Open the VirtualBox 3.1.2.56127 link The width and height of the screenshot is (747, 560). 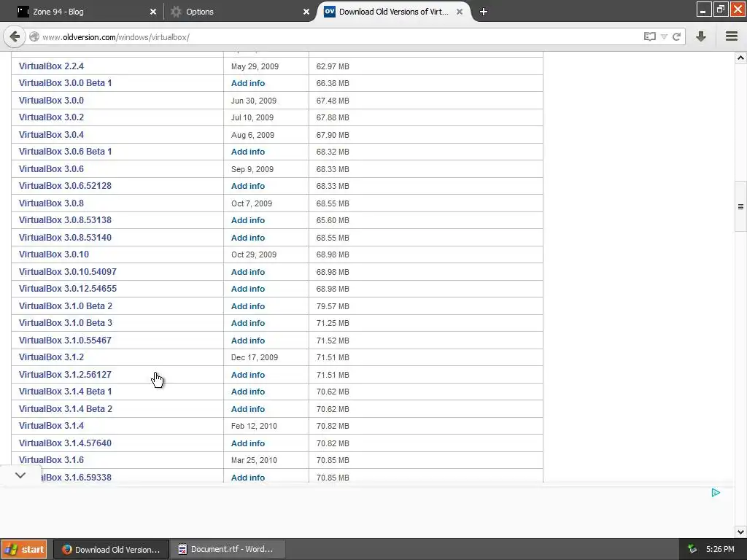tap(65, 375)
